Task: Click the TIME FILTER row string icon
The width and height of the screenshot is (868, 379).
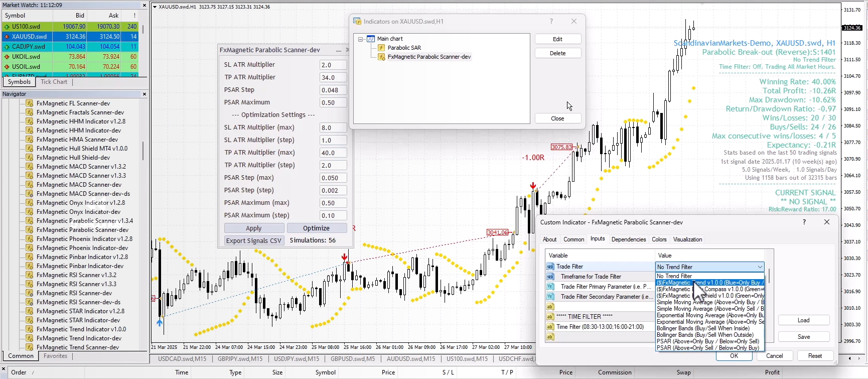Action: click(x=550, y=317)
